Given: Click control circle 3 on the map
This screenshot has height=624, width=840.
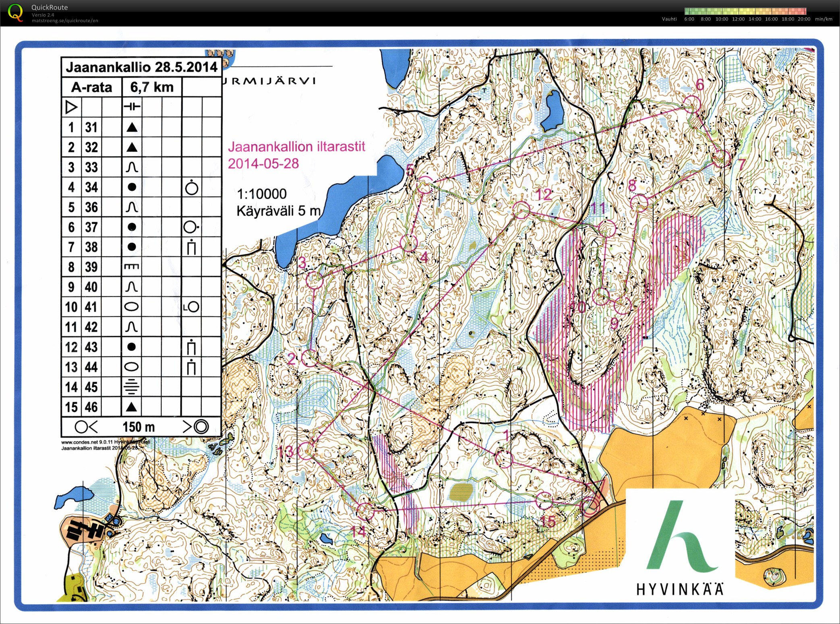Looking at the screenshot, I should 315,280.
